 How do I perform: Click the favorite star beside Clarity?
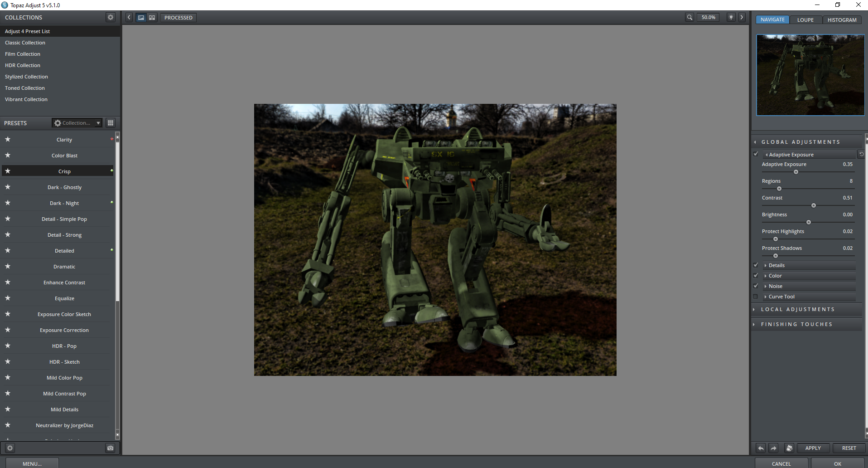point(8,139)
